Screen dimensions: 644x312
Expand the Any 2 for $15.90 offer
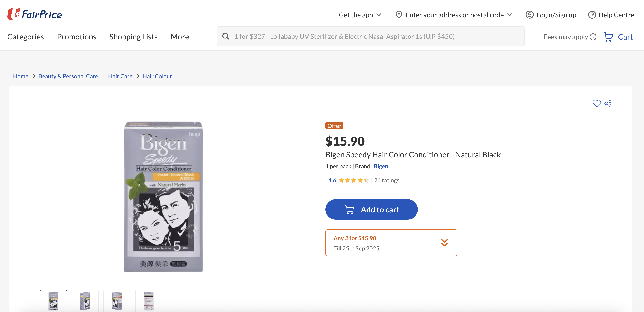click(x=444, y=243)
